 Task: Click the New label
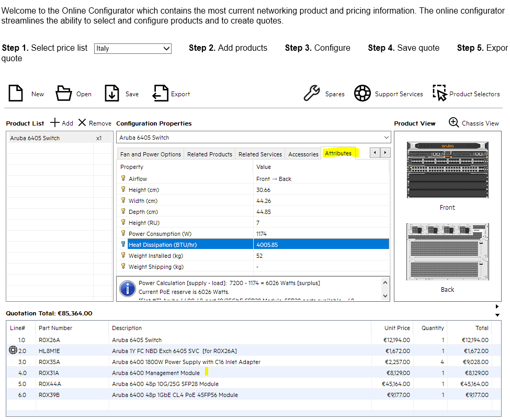coord(38,94)
